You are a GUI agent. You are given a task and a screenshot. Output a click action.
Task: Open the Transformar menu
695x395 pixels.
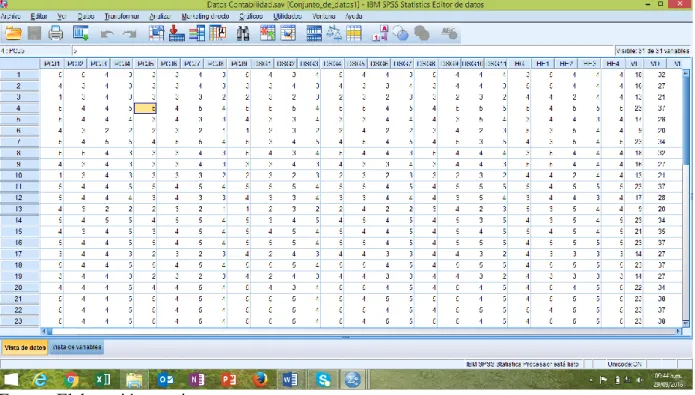click(x=122, y=16)
